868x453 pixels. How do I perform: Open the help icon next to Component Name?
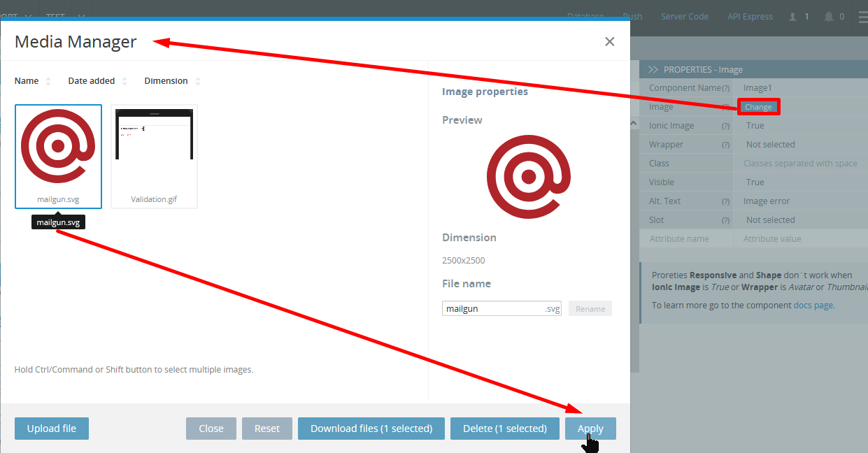pyautogui.click(x=725, y=89)
